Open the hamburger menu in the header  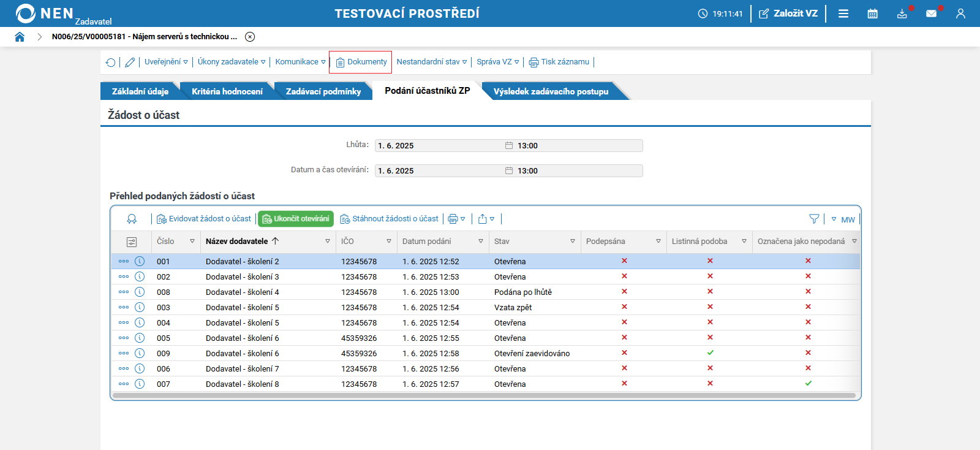pos(843,13)
